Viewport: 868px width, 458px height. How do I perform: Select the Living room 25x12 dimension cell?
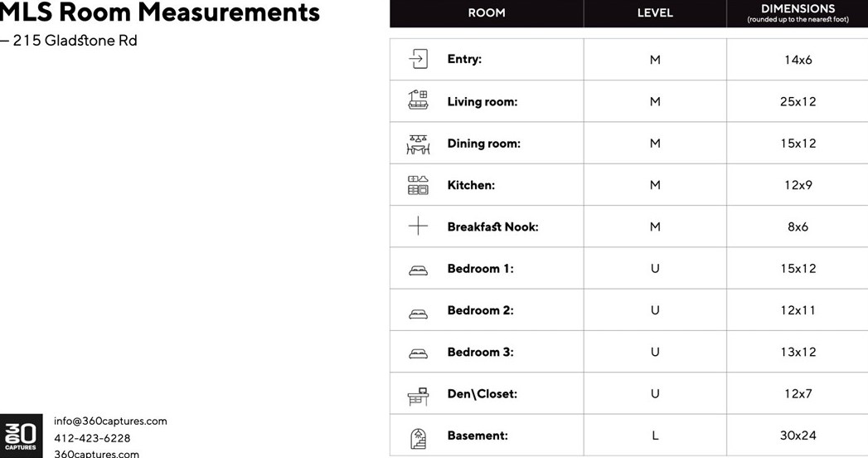point(798,101)
